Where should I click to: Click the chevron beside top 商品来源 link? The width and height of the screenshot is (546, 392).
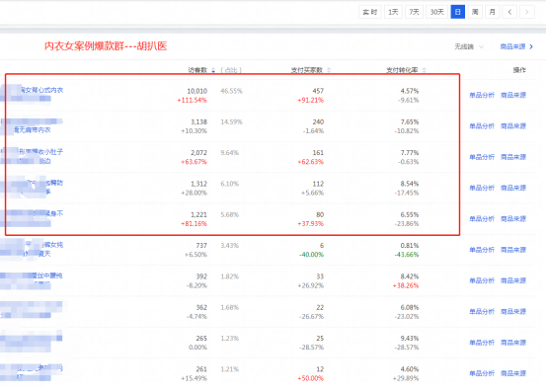[531, 46]
